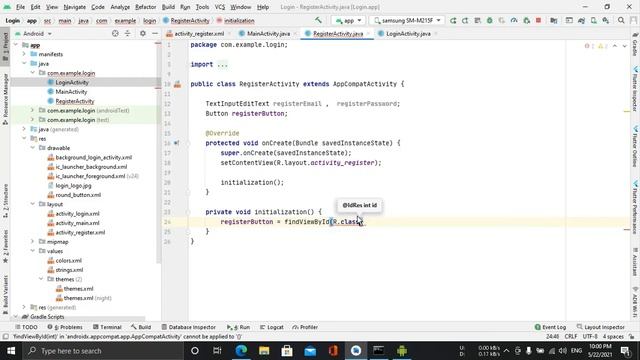Open the Navigate menu
Image resolution: width=640 pixels, height=360 pixels.
pyautogui.click(x=75, y=7)
